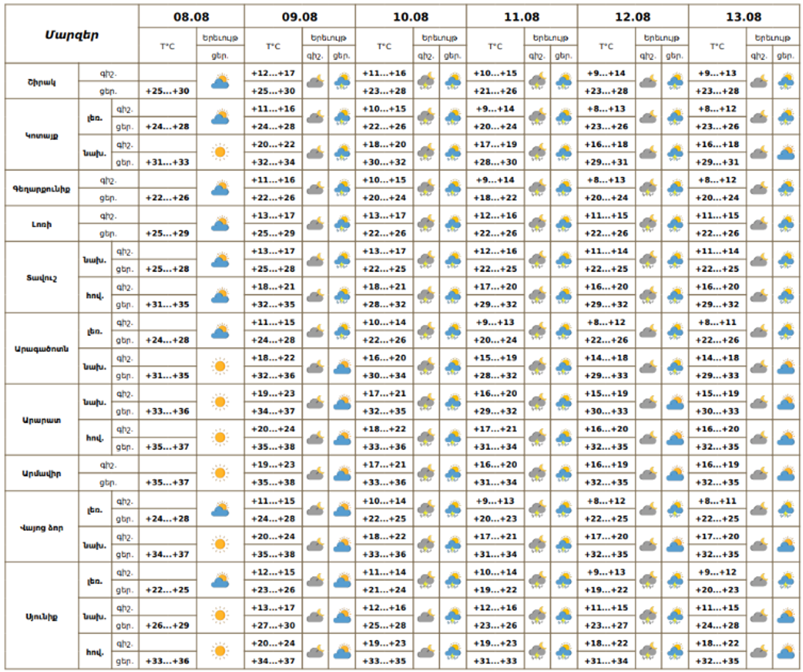Click Վայոց ձոր նախ. 08.08 temperature +34...+37
This screenshot has width=803, height=672.
tap(167, 554)
